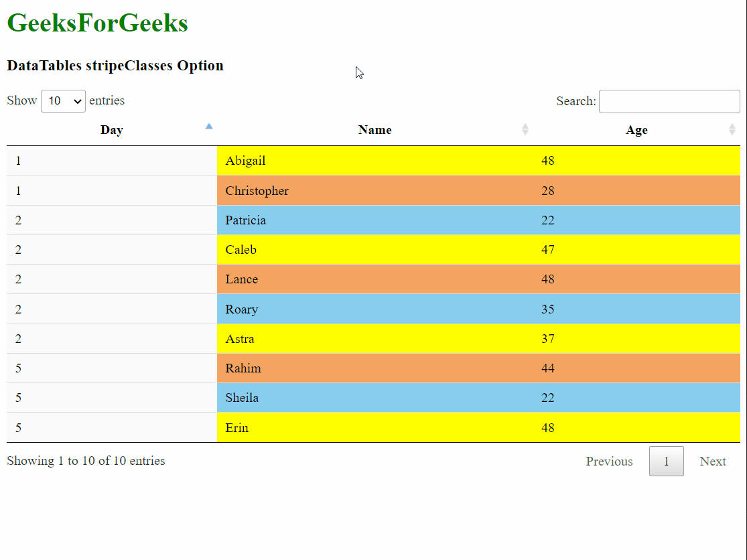The image size is (747, 560).
Task: Open the entries-per-page dropdown
Action: pyautogui.click(x=63, y=101)
